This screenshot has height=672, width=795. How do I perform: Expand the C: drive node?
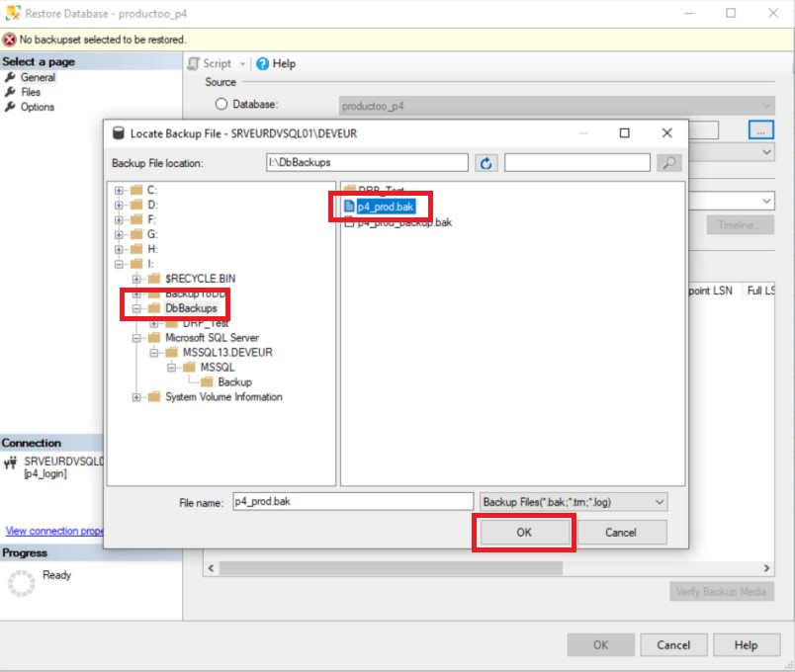pos(120,190)
